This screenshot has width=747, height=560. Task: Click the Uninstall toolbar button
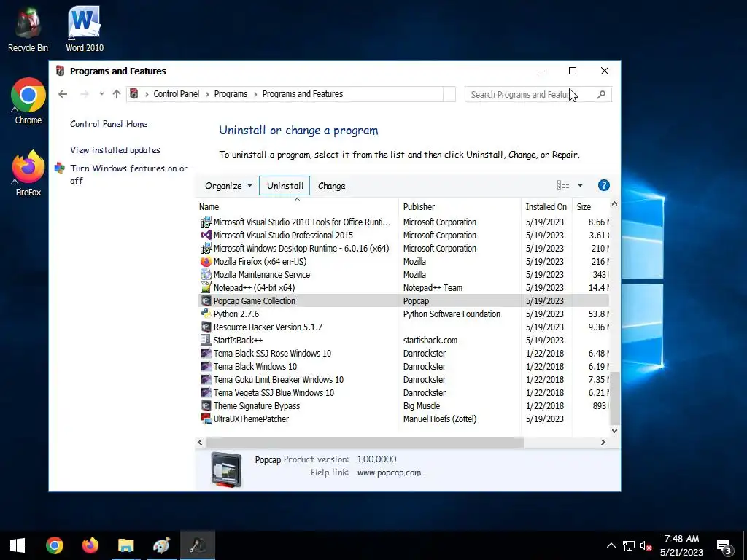pyautogui.click(x=285, y=186)
